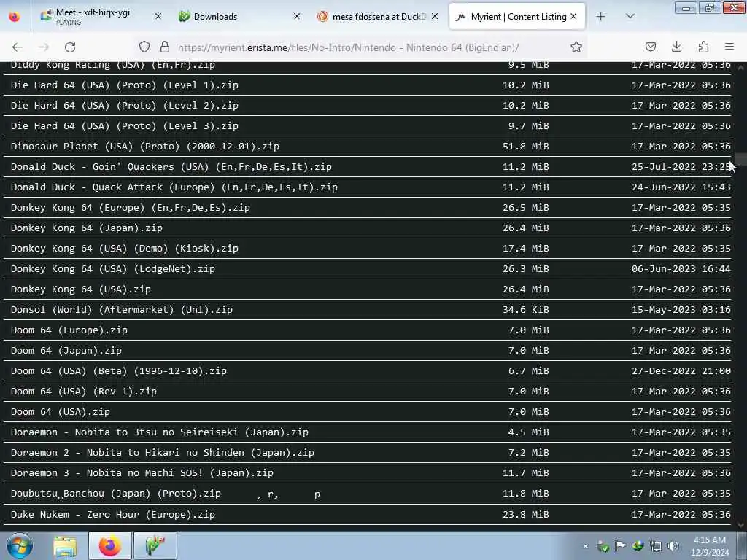Open Donald Duck - Quack Attack (Europe) link

[174, 187]
